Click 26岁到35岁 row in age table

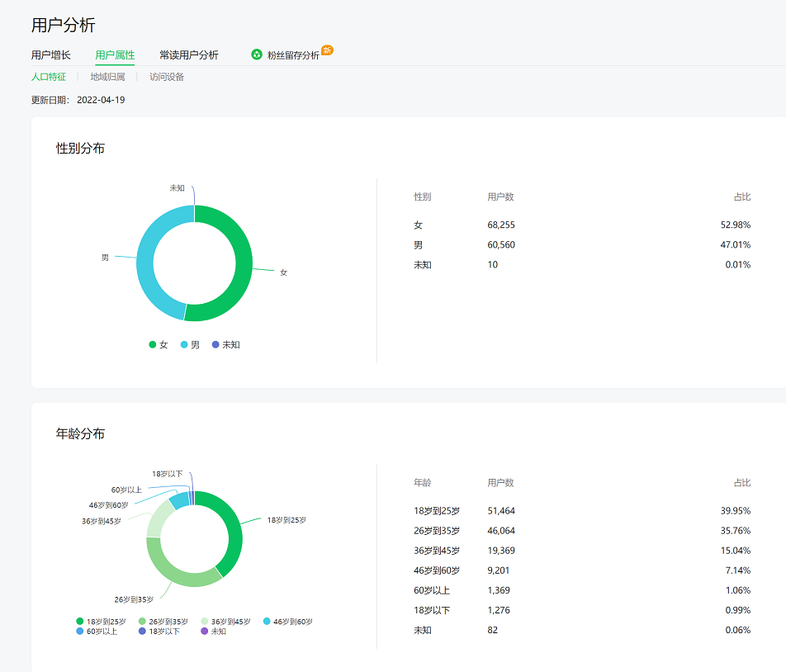582,531
